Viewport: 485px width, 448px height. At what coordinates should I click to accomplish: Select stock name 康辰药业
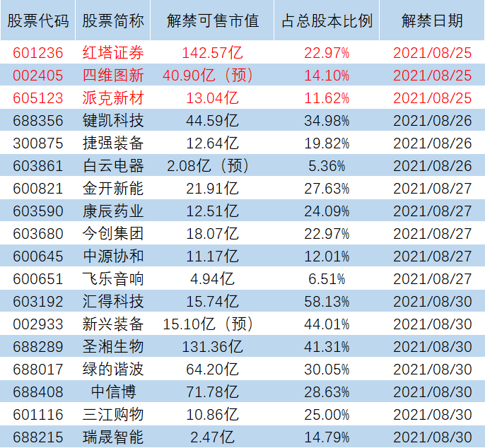[x=113, y=211]
